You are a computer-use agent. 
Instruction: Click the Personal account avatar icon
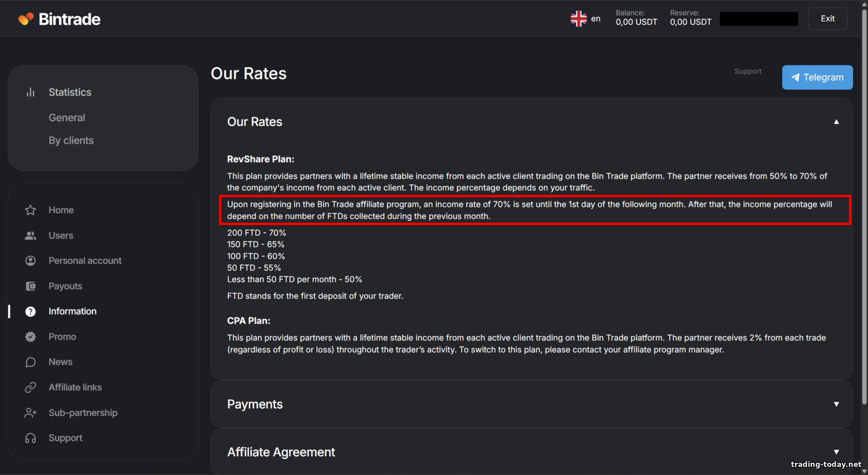(31, 261)
